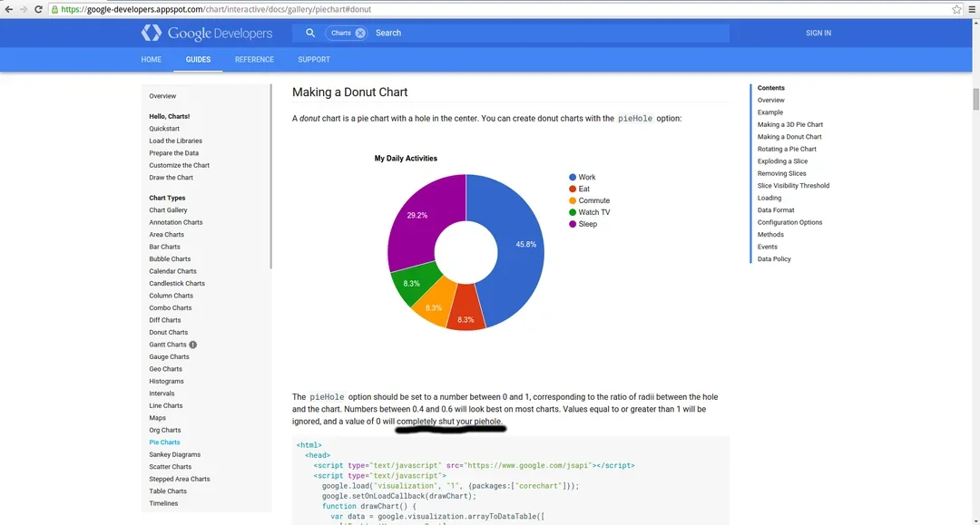This screenshot has width=980, height=525.
Task: Open Load the Libraries page
Action: [x=176, y=141]
